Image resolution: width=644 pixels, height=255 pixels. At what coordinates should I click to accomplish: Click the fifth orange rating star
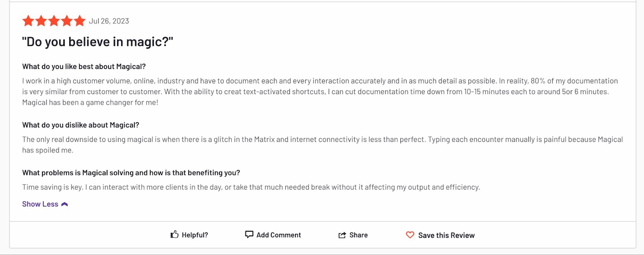80,21
